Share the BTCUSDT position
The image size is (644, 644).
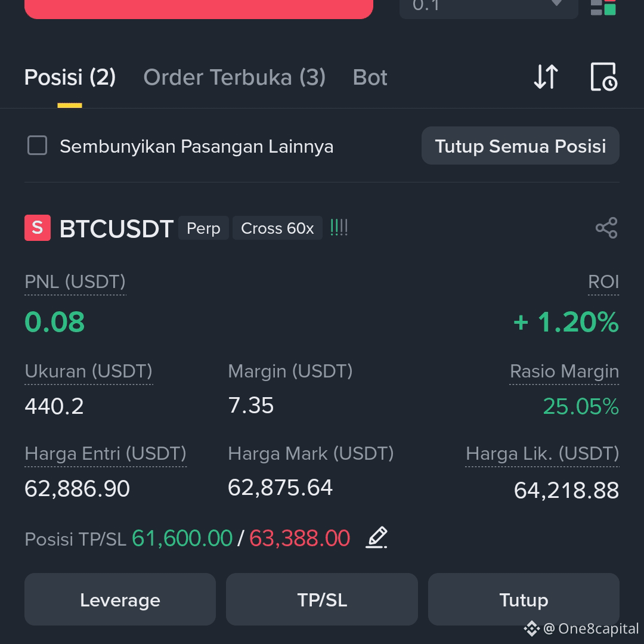606,228
